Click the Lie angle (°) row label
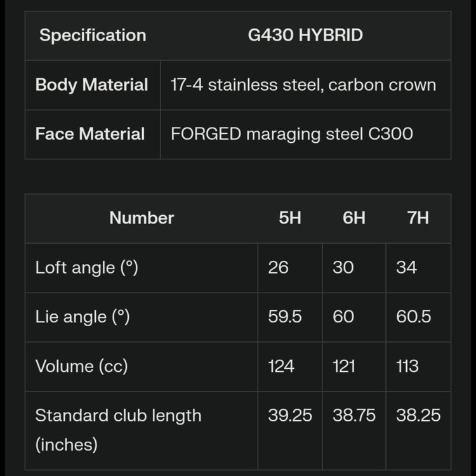This screenshot has height=476, width=476. point(83,317)
